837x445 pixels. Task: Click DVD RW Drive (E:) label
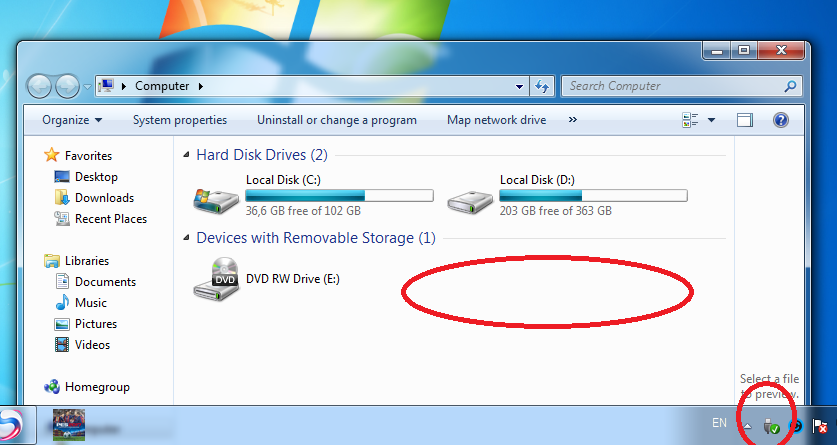293,279
